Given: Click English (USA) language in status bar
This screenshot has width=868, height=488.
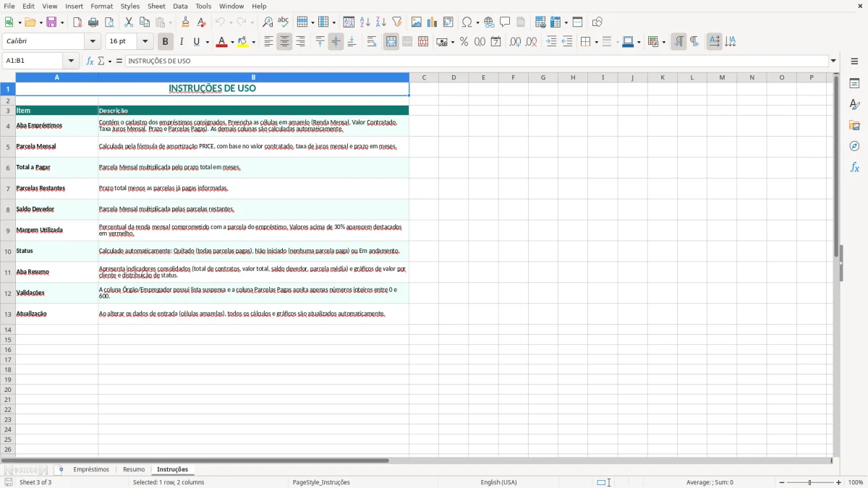Looking at the screenshot, I should tap(499, 482).
